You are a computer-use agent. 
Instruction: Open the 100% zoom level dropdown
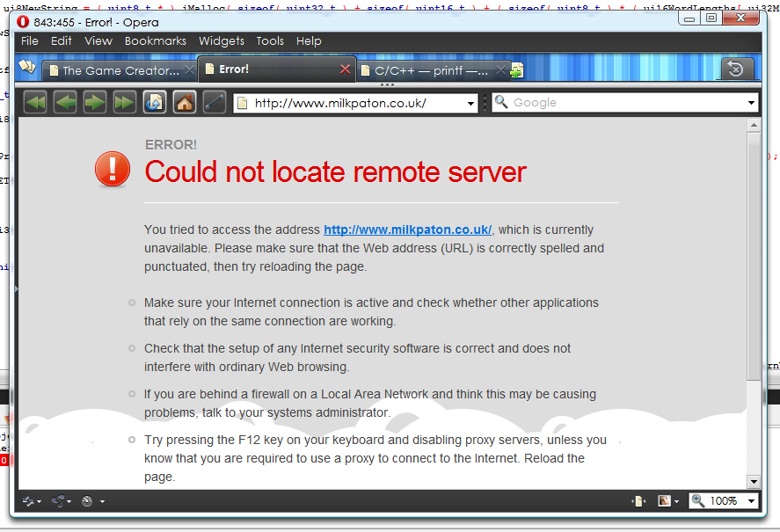pyautogui.click(x=752, y=501)
